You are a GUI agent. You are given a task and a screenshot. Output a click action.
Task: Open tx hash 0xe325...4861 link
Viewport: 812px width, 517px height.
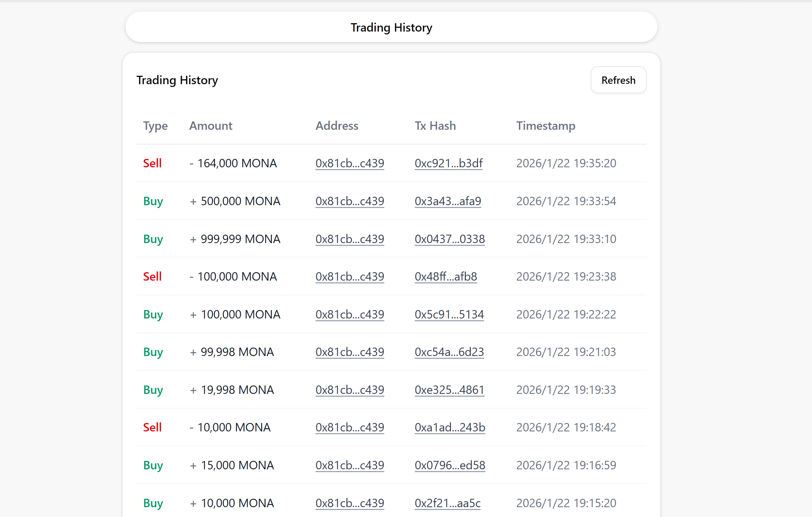tap(449, 390)
